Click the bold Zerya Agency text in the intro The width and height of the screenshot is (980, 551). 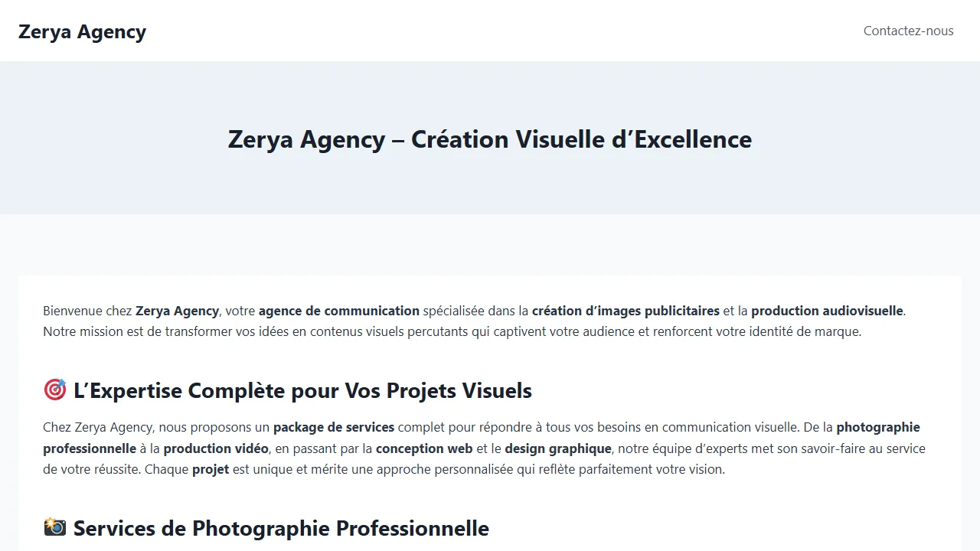coord(177,311)
